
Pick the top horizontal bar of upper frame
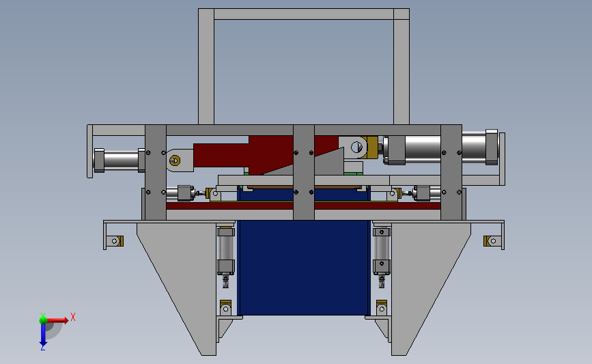point(304,14)
